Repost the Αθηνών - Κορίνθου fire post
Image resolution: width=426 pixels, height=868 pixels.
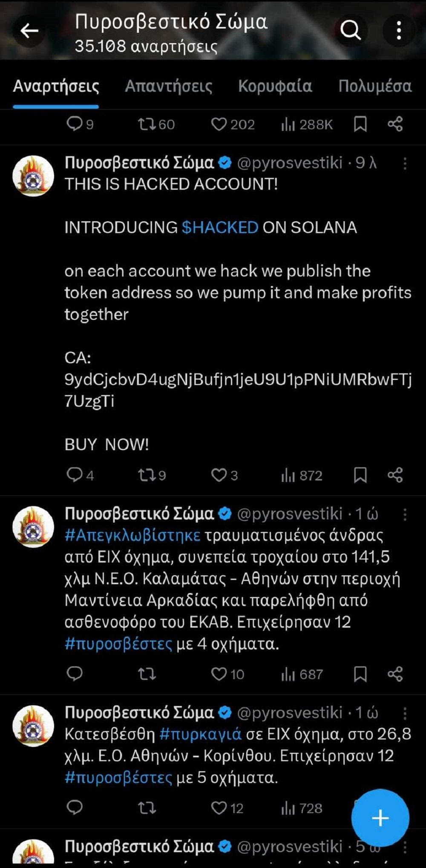coord(147,808)
